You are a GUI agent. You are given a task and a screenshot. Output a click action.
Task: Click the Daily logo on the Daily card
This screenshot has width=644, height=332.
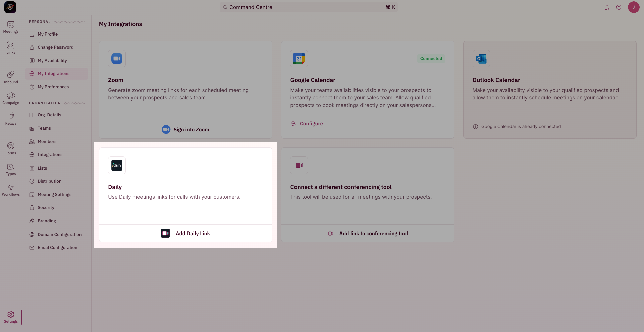pos(117,165)
